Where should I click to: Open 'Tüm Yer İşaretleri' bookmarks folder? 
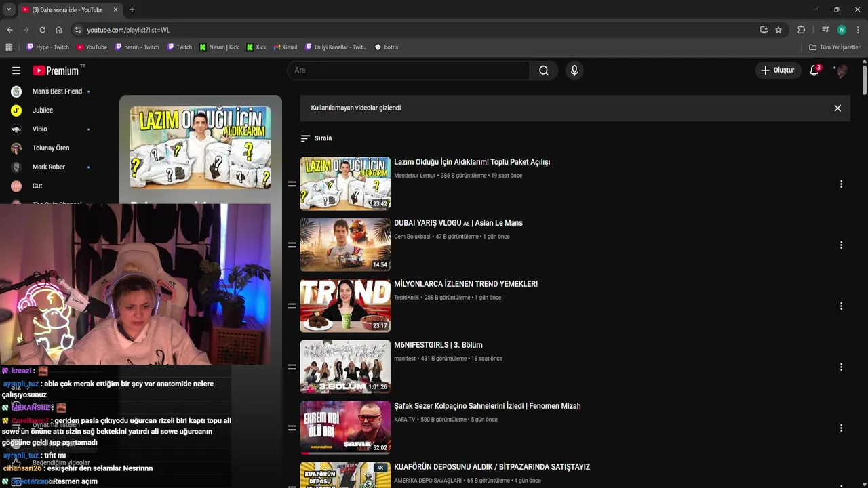click(835, 47)
